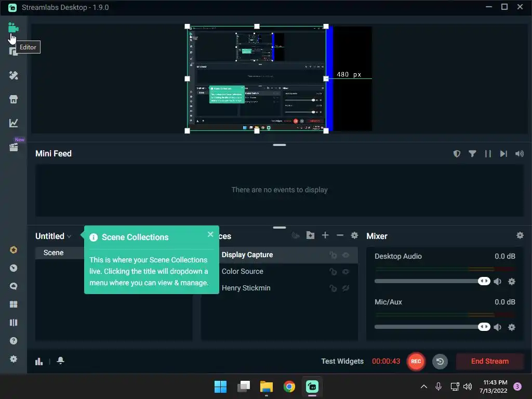Open the performance stats bar chart icon
This screenshot has width=532, height=399.
(39, 362)
